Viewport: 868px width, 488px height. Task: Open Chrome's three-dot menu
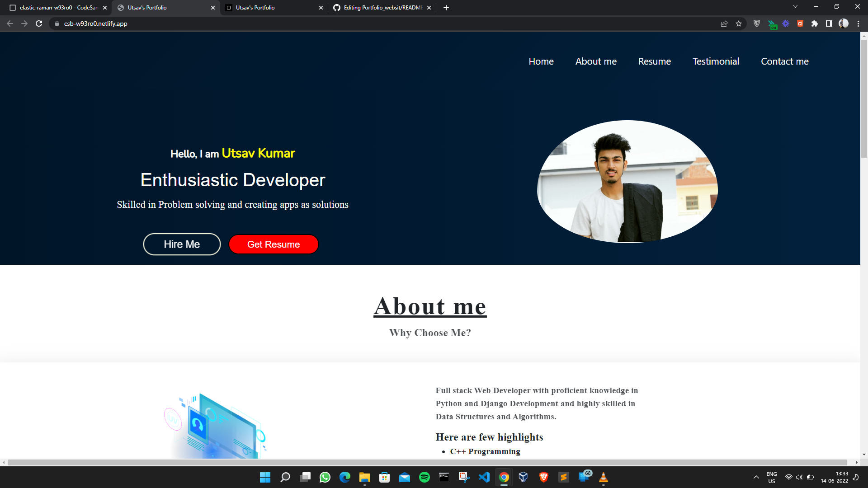pos(859,23)
